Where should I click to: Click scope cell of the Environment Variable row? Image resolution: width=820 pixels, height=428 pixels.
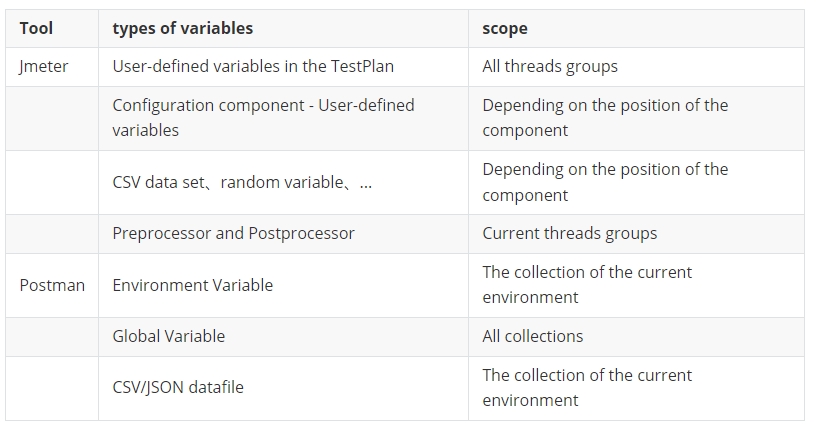[x=587, y=285]
